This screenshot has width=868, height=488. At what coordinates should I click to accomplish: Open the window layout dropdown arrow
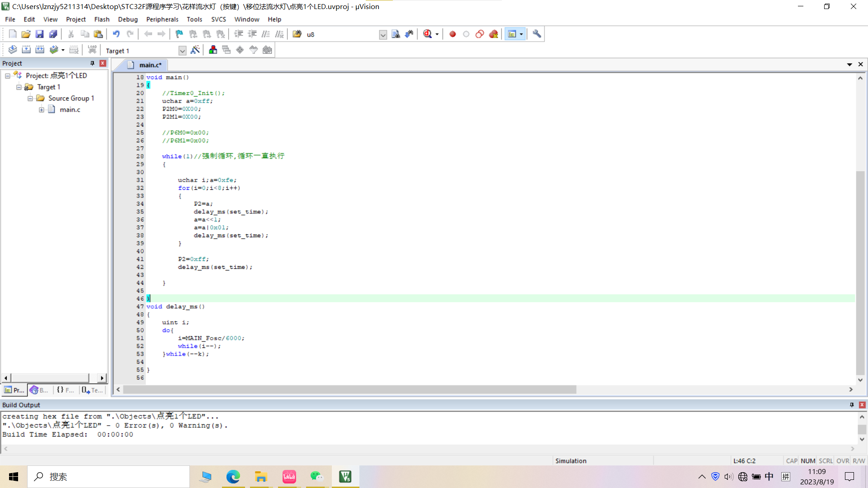(521, 34)
